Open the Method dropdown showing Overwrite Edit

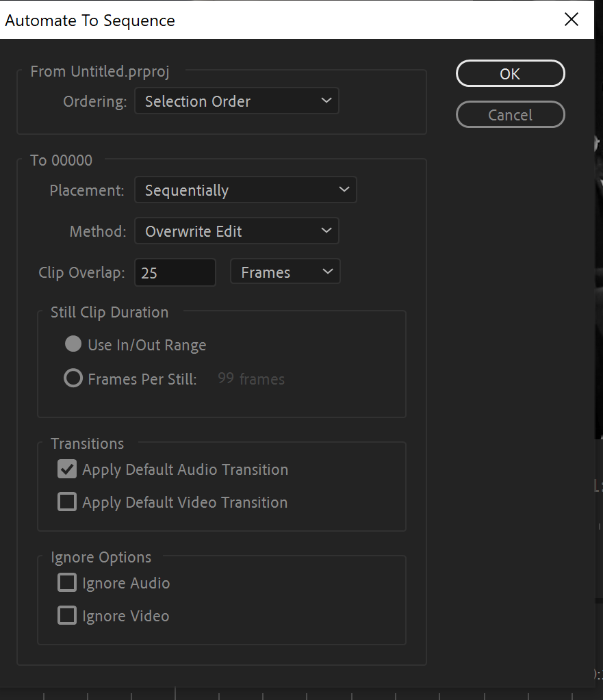pyautogui.click(x=236, y=231)
